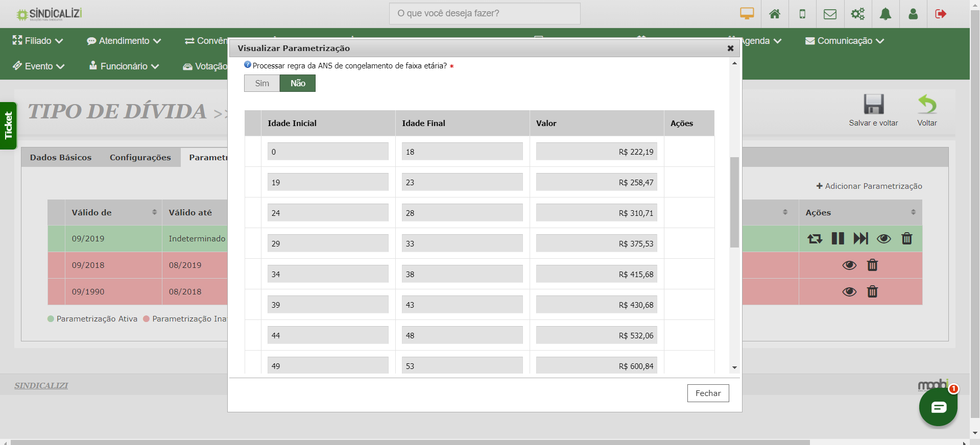Expand the Atendimento menu dropdown
980x445 pixels.
pyautogui.click(x=124, y=41)
